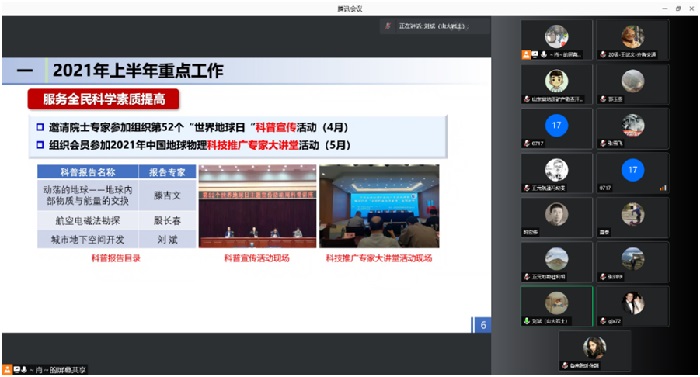Select the bottom-center tile with dark-haired woman avatar
This screenshot has height=377, width=700.
point(595,351)
